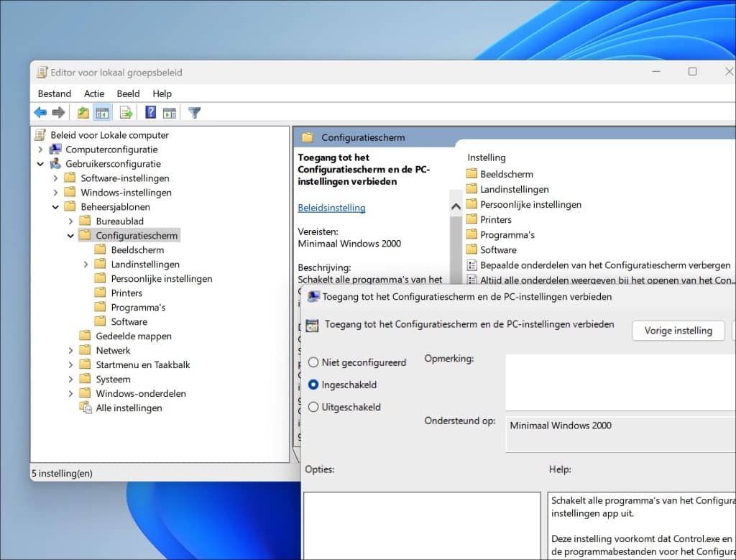
Task: Click the Configuratiescherm header folder icon
Action: coord(308,137)
